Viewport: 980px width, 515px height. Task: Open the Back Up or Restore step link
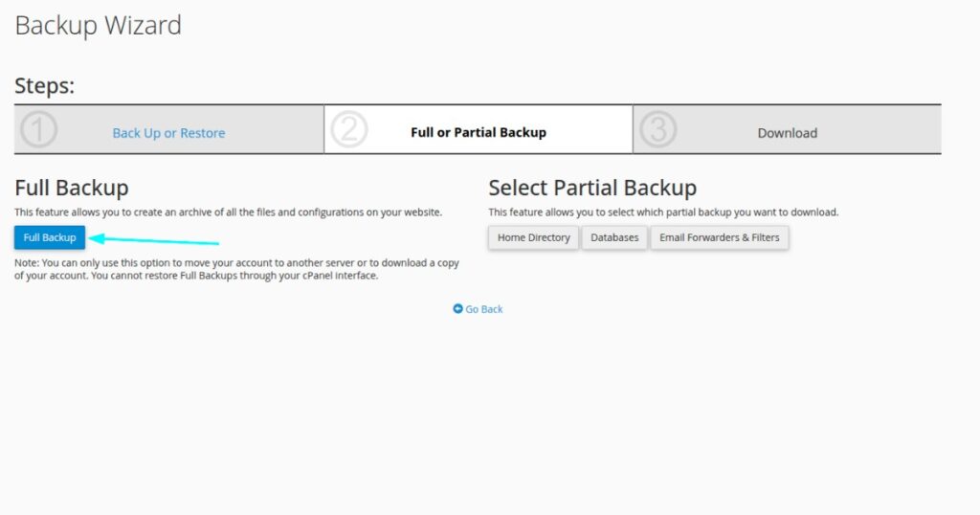(168, 133)
